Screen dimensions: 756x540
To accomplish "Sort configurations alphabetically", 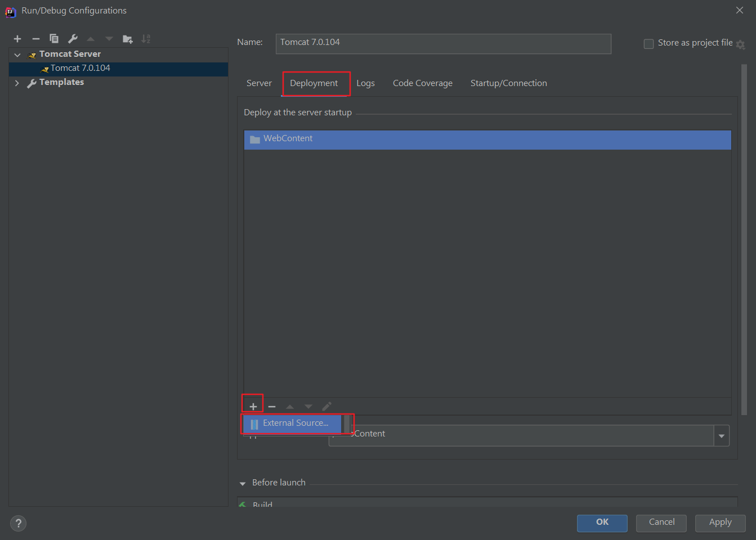I will tap(146, 39).
